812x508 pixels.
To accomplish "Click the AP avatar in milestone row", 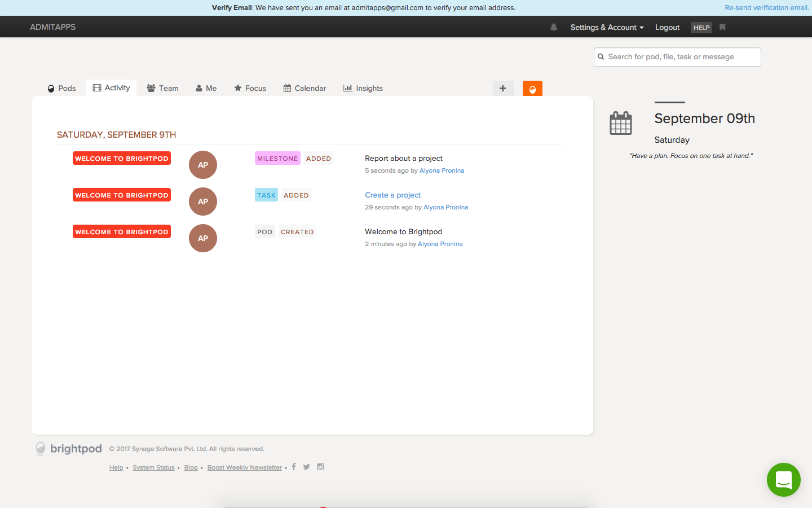I will [203, 165].
